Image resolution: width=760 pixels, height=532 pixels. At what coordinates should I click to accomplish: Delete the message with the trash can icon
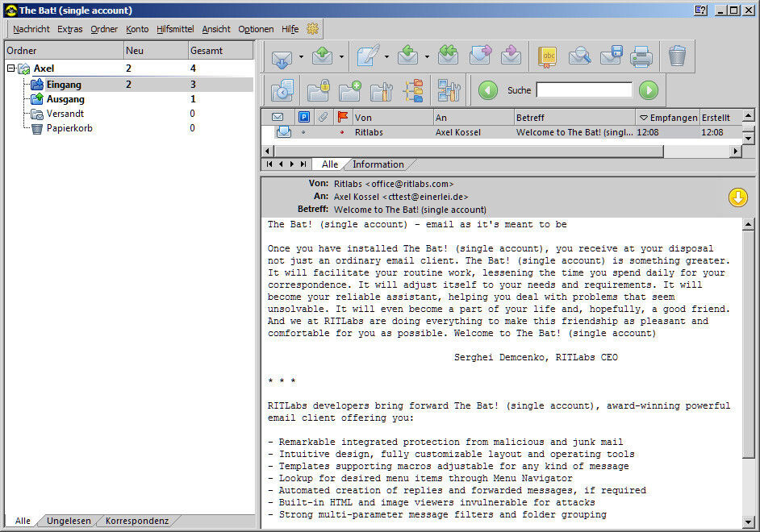click(677, 56)
